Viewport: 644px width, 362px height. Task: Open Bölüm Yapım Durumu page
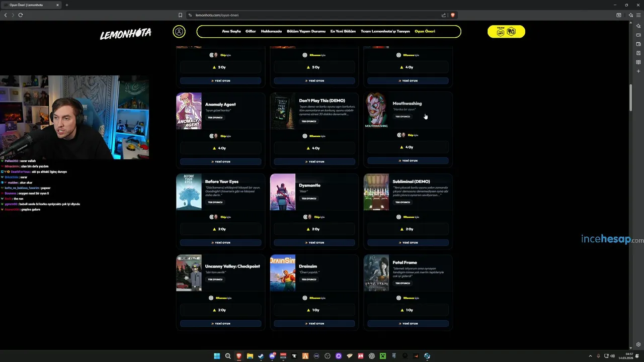306,31
